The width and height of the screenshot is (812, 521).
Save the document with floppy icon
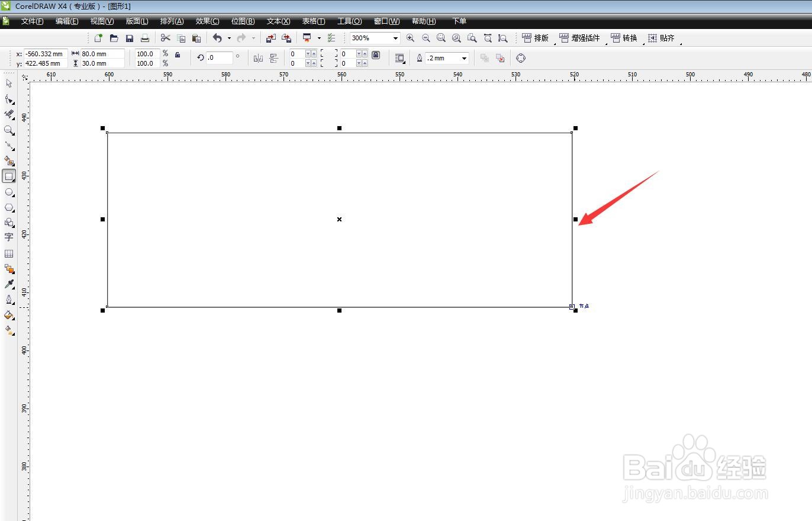pyautogui.click(x=129, y=38)
